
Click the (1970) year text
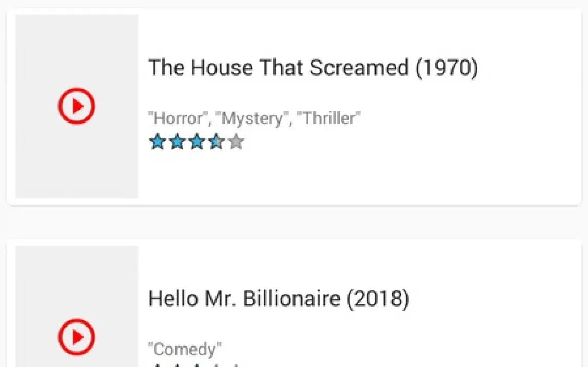(x=446, y=68)
